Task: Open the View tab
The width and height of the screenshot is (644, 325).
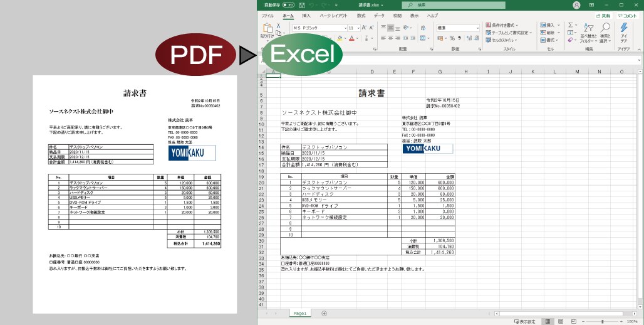Action: coord(415,16)
